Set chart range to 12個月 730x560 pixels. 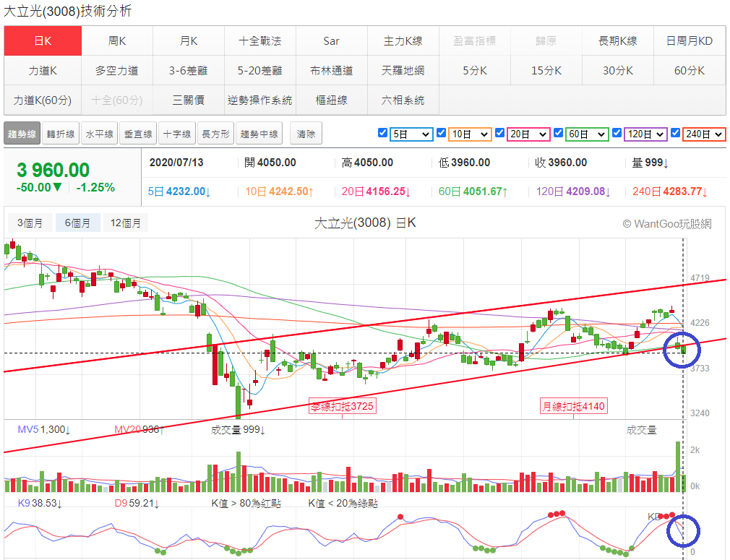pyautogui.click(x=126, y=223)
